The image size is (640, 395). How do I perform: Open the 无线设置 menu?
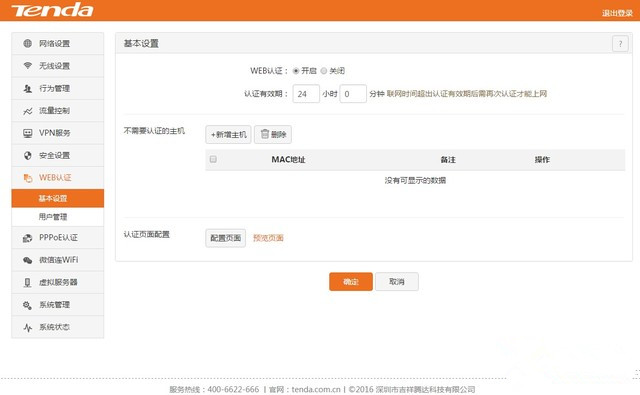pyautogui.click(x=58, y=66)
